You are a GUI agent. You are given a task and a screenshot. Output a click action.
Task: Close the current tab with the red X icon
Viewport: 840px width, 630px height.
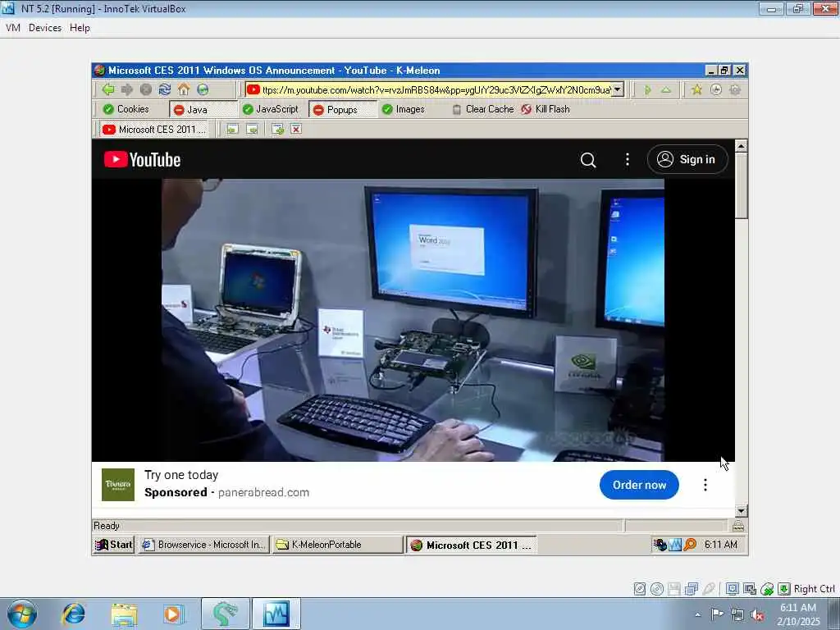click(295, 129)
